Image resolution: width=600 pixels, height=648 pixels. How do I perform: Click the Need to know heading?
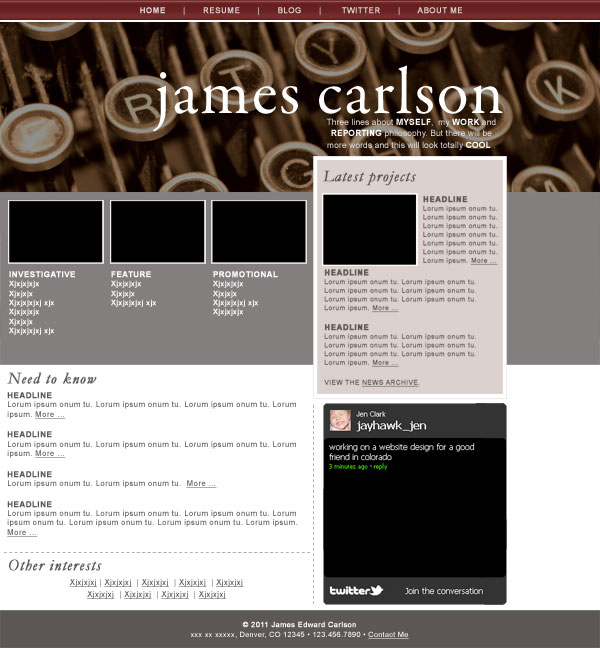[52, 379]
